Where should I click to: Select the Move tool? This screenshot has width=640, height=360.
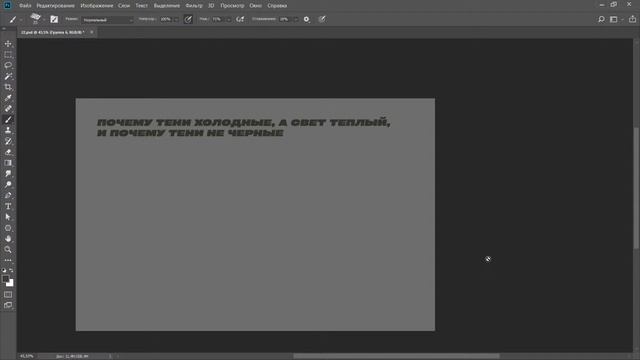coord(8,44)
